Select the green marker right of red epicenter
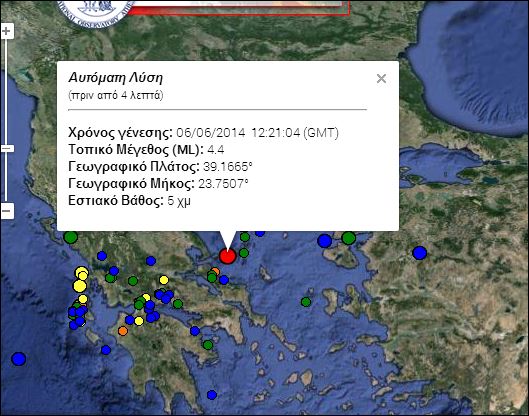The image size is (529, 416). point(244,252)
